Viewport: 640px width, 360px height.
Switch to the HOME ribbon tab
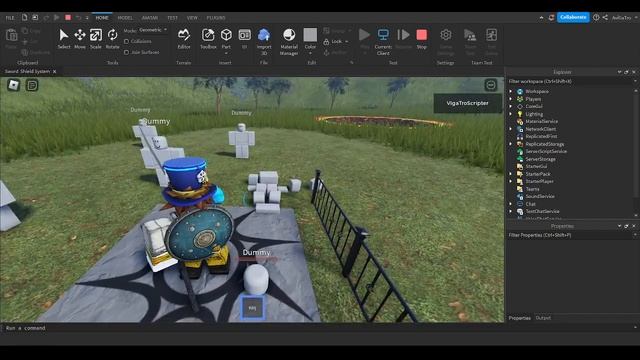pos(102,18)
